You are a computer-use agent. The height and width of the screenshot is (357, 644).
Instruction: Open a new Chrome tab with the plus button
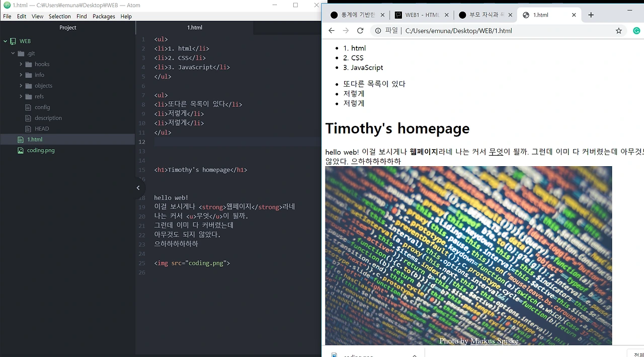591,15
